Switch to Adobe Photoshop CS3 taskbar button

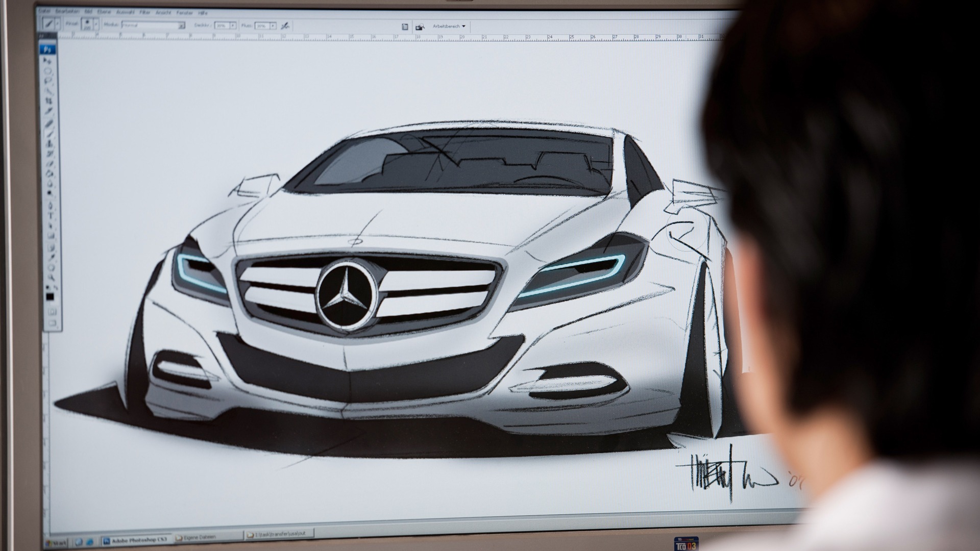tap(137, 539)
